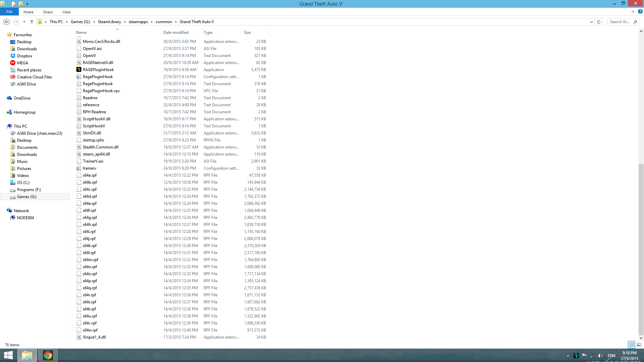Open the address bar history dropdown
Image resolution: width=644 pixels, height=362 pixels.
pos(591,22)
